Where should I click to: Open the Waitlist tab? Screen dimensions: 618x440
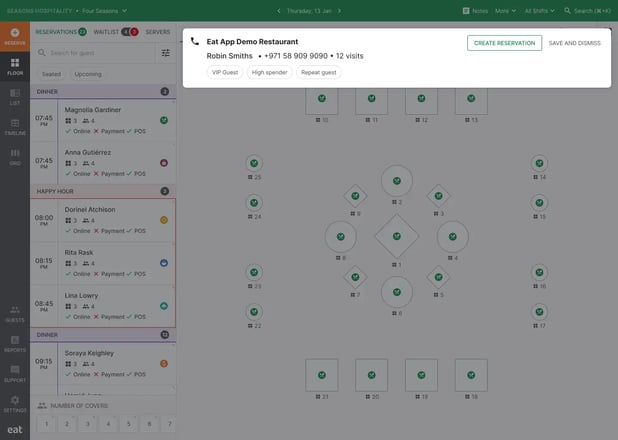click(x=115, y=32)
